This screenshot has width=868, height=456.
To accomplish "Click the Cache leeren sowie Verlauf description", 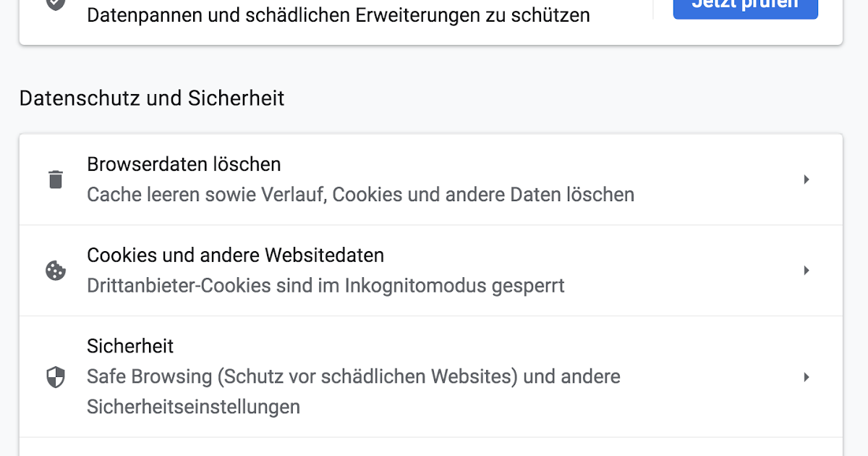I will pyautogui.click(x=360, y=195).
